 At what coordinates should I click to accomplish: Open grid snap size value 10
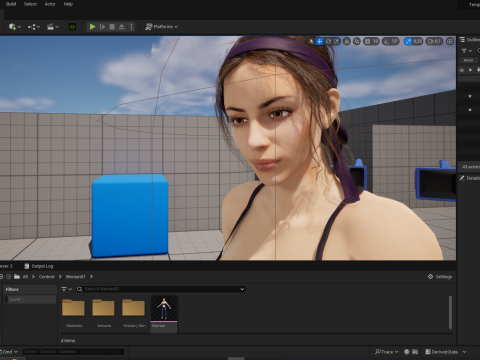(x=375, y=41)
